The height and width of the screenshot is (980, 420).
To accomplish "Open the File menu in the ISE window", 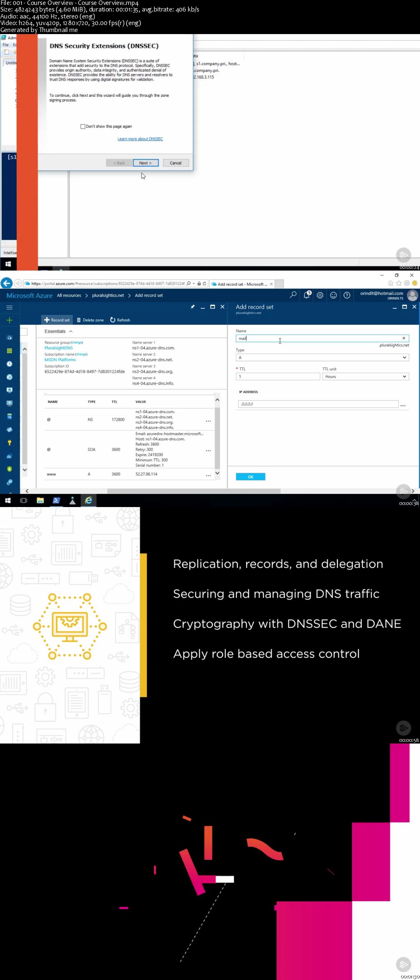I will click(5, 45).
